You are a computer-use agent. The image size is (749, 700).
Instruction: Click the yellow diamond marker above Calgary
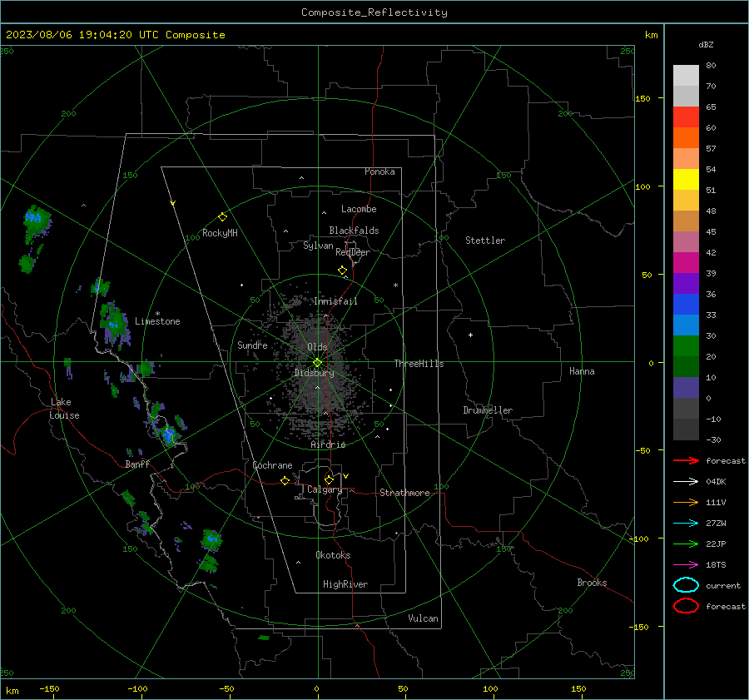pyautogui.click(x=329, y=479)
